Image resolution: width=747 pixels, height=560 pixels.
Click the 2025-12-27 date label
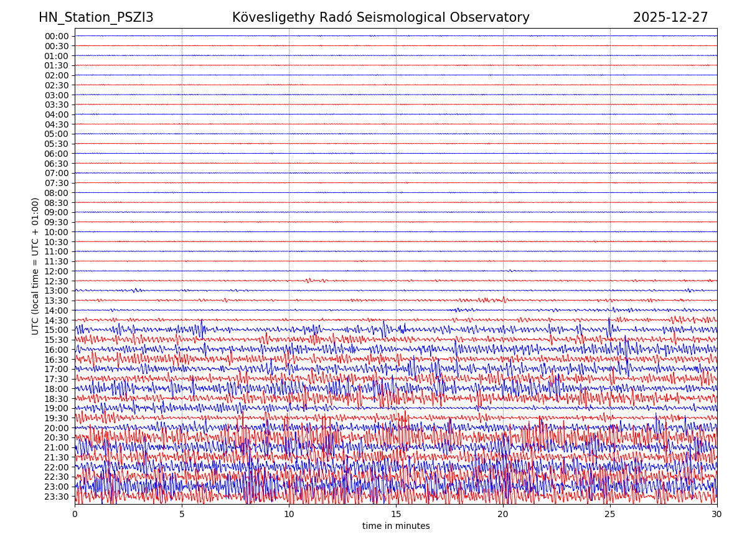670,17
